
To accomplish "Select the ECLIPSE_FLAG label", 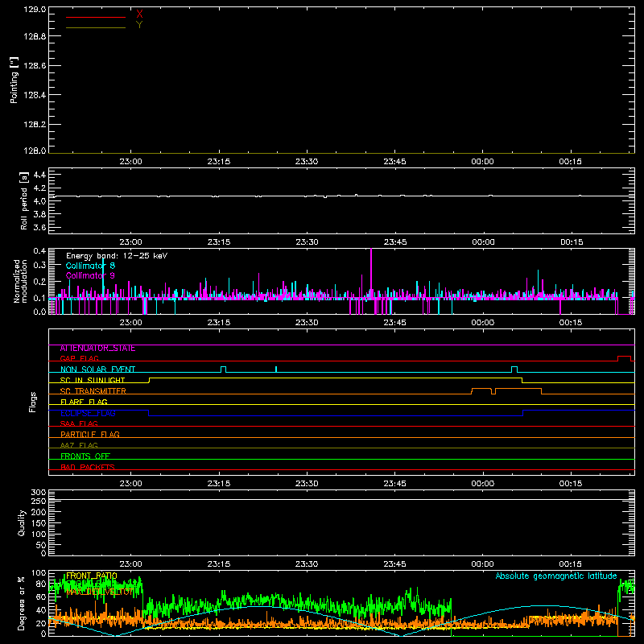I will (88, 413).
